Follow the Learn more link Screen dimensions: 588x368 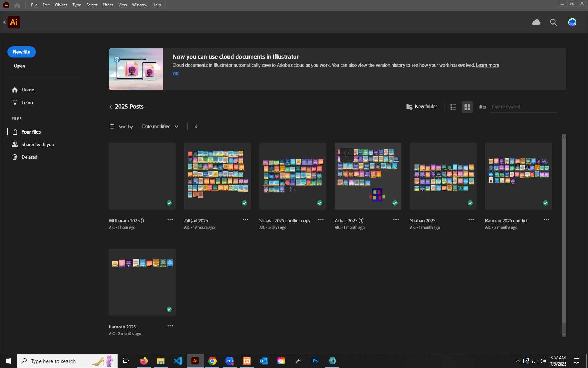click(487, 65)
